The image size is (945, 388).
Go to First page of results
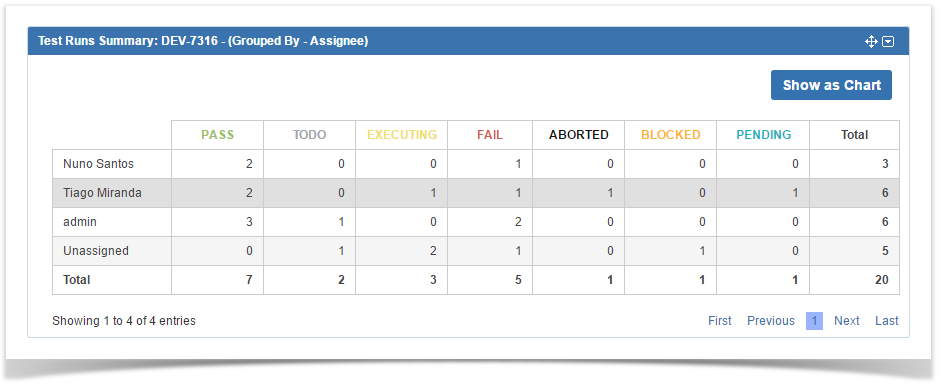(x=720, y=321)
